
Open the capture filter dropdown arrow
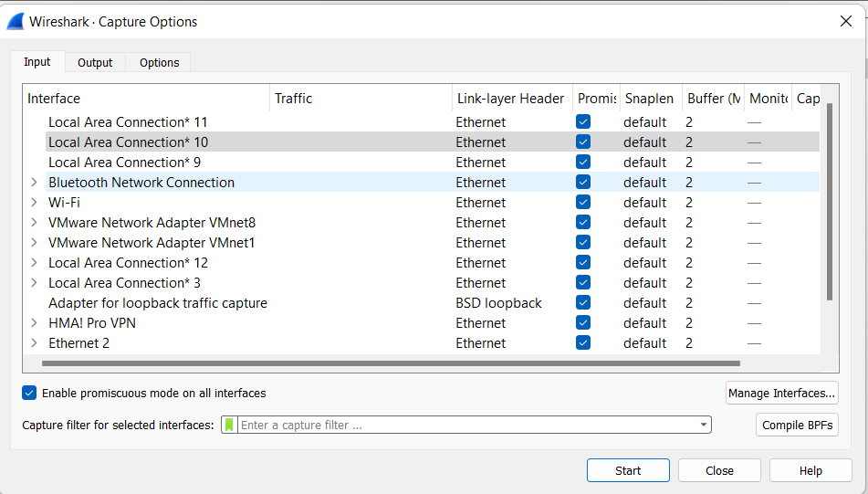click(704, 425)
